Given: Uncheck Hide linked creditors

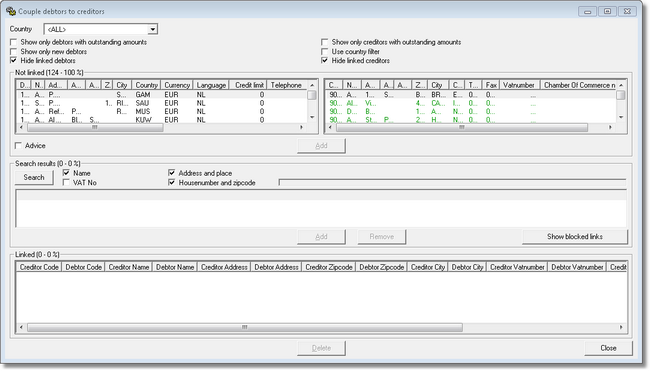Looking at the screenshot, I should pyautogui.click(x=325, y=61).
